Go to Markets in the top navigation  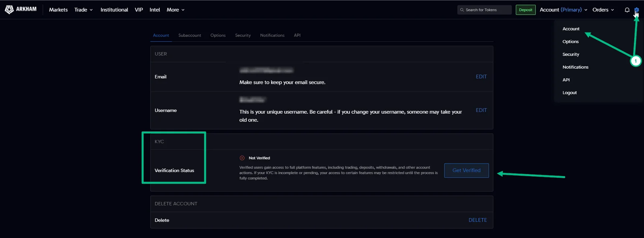pos(58,10)
